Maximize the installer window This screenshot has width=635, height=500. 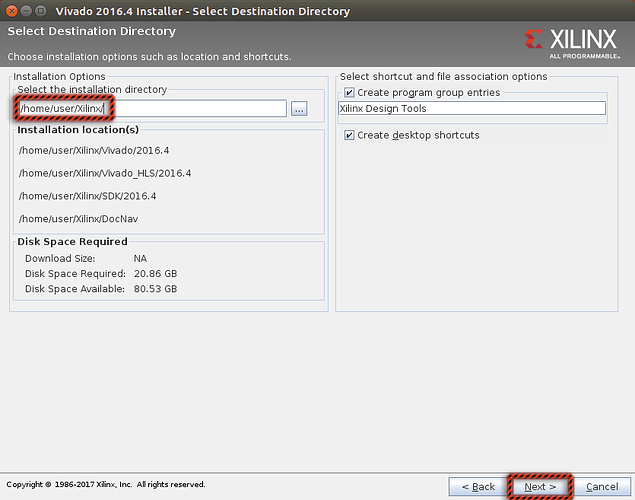(x=44, y=11)
